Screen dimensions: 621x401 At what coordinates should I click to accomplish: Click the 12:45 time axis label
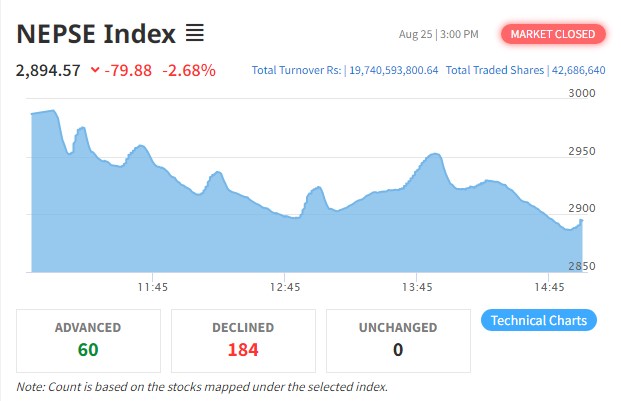coord(285,287)
